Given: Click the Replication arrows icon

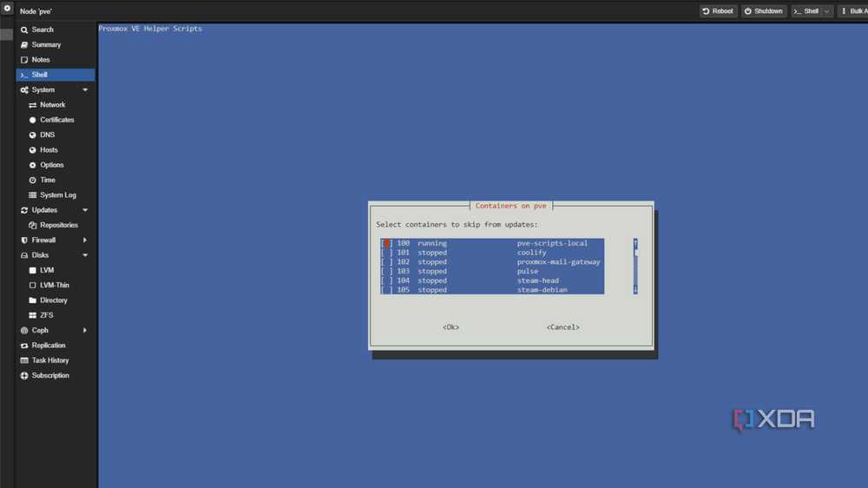Looking at the screenshot, I should [24, 346].
